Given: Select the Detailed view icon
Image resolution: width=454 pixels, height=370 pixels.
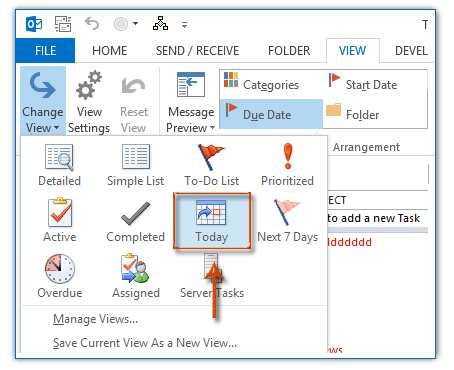Looking at the screenshot, I should tap(59, 165).
